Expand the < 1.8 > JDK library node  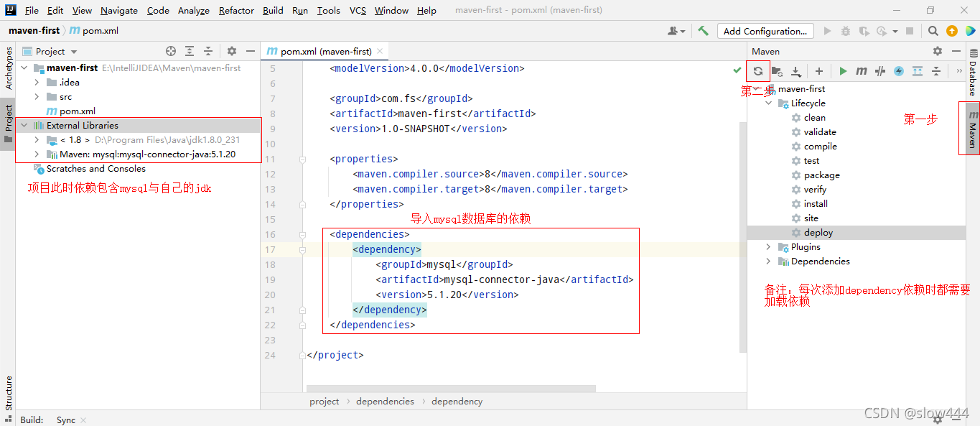tap(37, 139)
